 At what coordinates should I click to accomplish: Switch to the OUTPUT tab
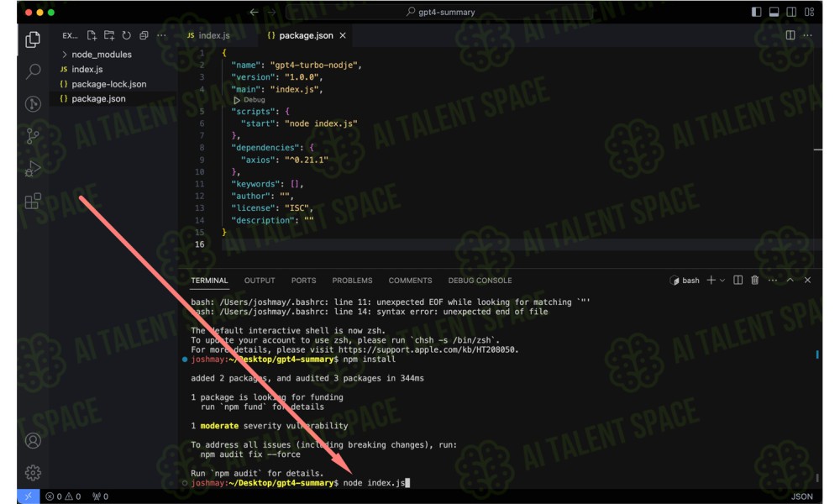click(x=260, y=281)
